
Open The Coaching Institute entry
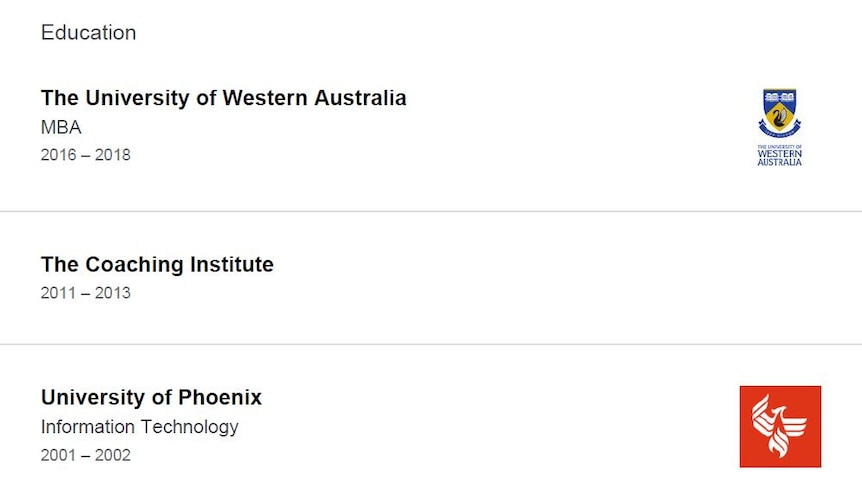click(157, 264)
